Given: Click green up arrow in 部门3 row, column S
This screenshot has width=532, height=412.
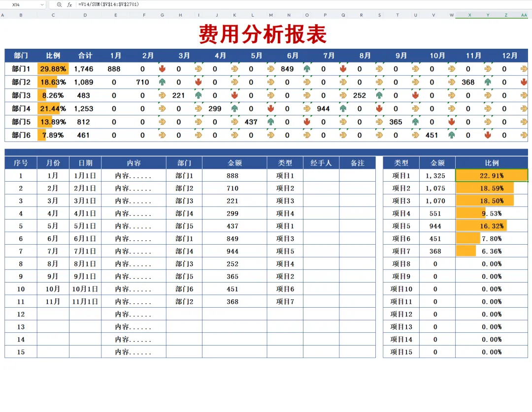Looking at the screenshot, I should click(379, 95).
